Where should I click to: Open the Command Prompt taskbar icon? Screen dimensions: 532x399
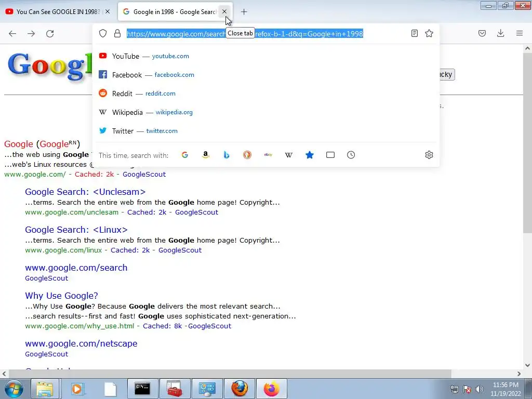[x=142, y=389]
